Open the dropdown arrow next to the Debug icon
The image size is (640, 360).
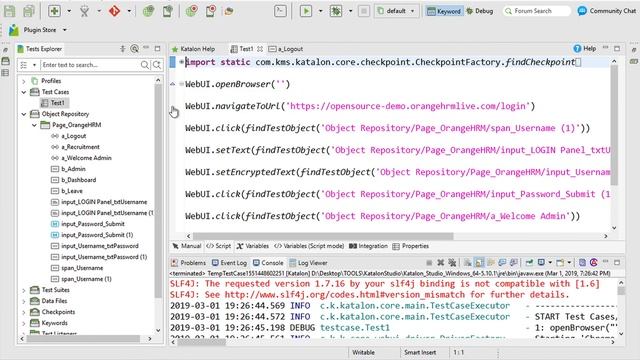point(350,11)
